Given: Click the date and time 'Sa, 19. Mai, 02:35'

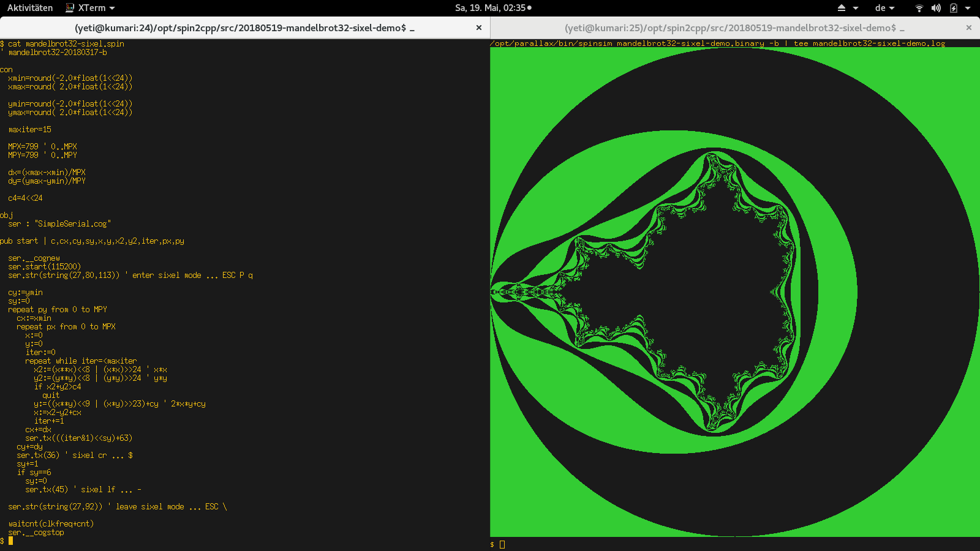Looking at the screenshot, I should [490, 8].
